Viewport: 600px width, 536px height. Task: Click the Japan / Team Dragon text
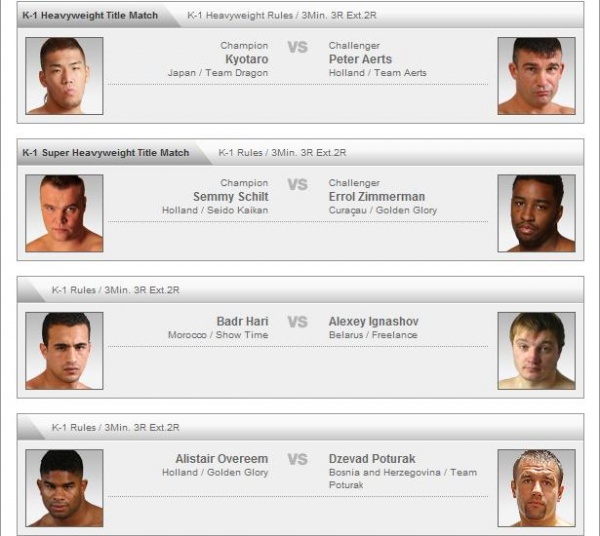pos(218,73)
